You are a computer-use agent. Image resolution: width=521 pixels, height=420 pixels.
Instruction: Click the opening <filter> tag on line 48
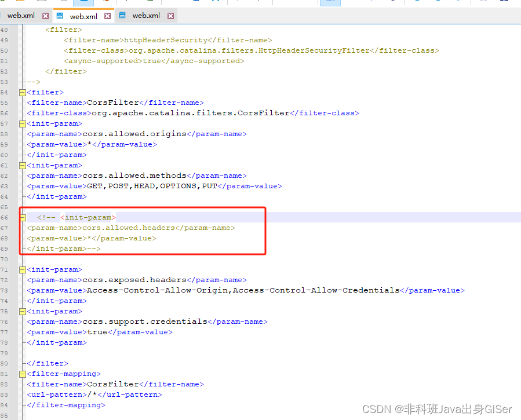click(x=64, y=30)
